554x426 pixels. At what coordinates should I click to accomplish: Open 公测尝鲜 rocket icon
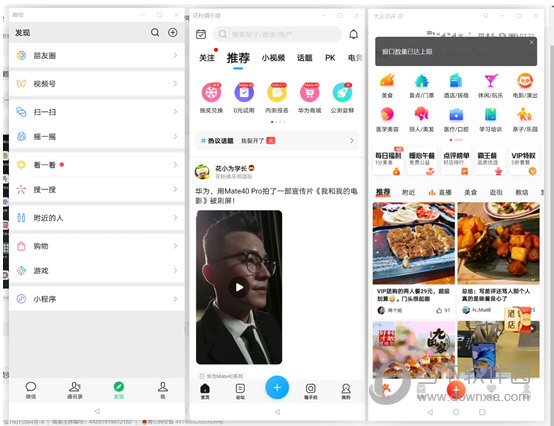click(x=342, y=93)
